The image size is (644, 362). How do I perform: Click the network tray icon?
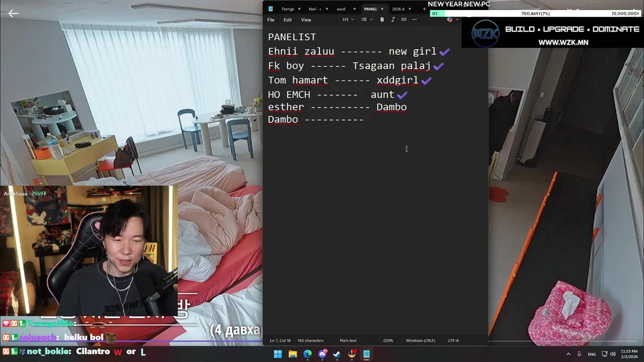[605, 354]
